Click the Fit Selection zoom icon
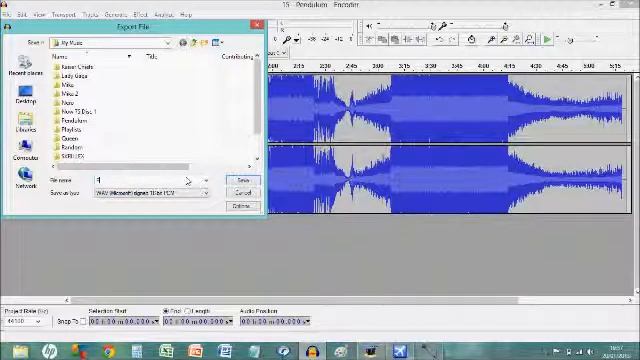Viewport: 640px width, 360px height. [516, 39]
